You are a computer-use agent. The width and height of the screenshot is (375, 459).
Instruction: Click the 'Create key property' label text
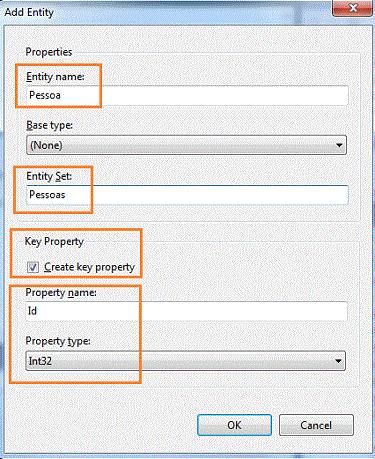89,267
